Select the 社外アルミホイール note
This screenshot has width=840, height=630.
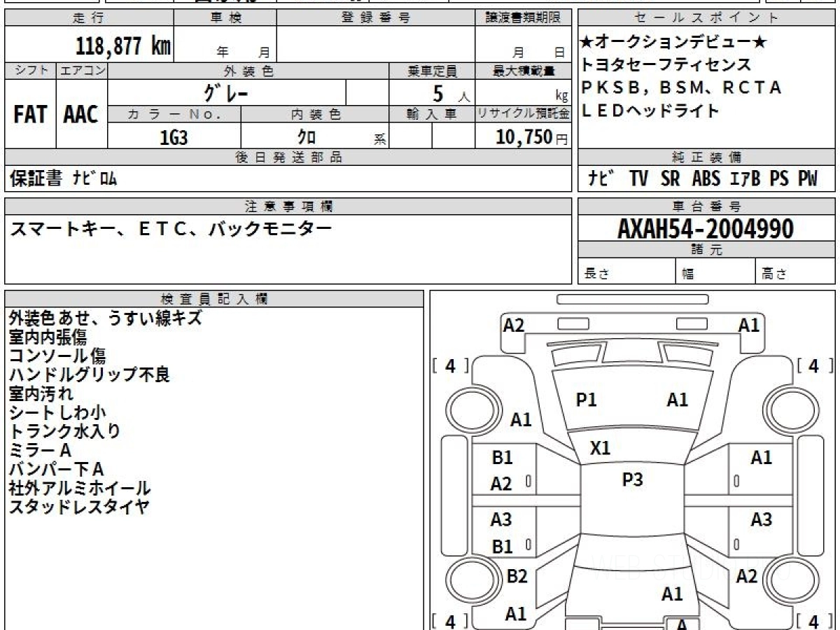(x=79, y=488)
